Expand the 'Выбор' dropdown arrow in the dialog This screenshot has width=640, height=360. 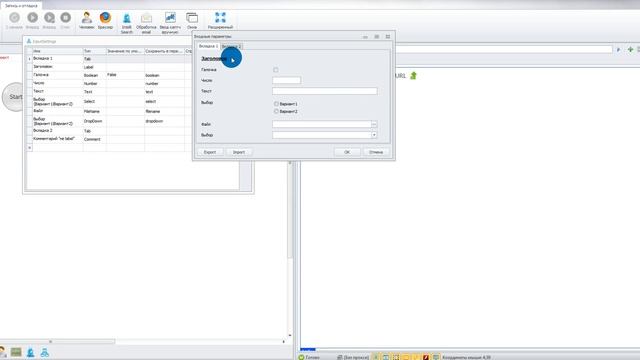pos(374,135)
